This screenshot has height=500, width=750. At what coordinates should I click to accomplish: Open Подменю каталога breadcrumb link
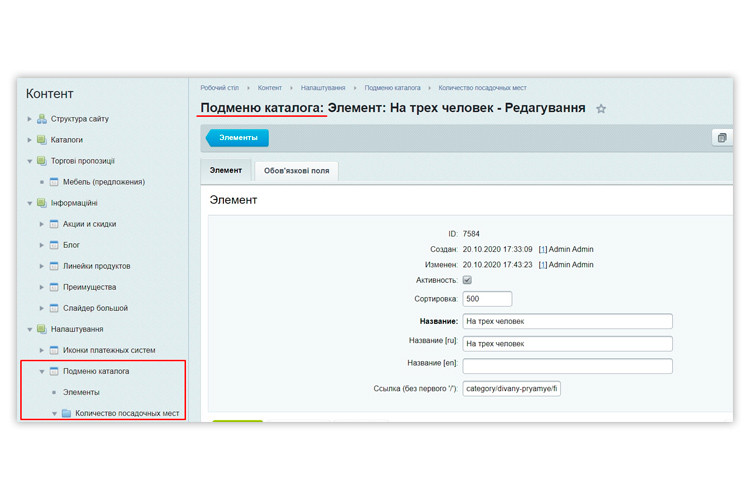pyautogui.click(x=393, y=88)
